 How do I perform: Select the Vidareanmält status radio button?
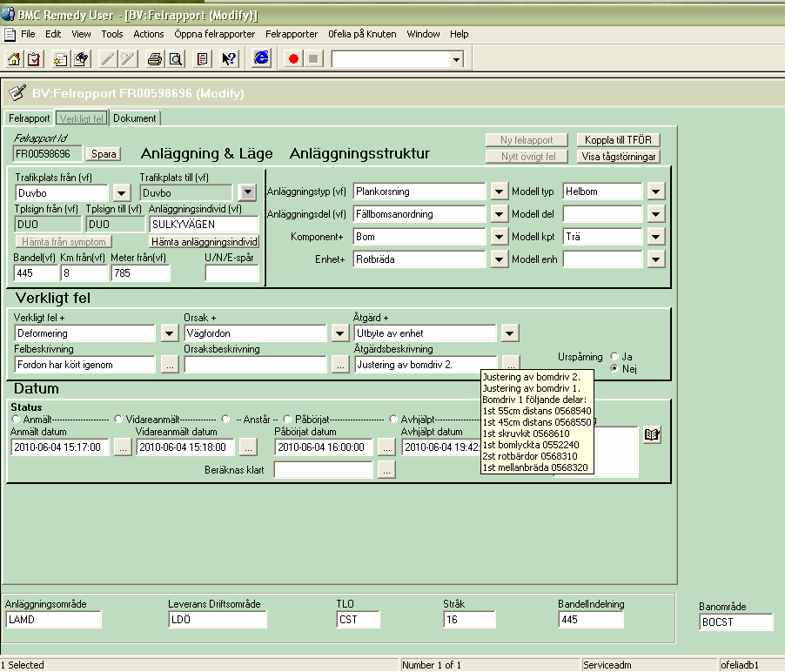tap(118, 419)
